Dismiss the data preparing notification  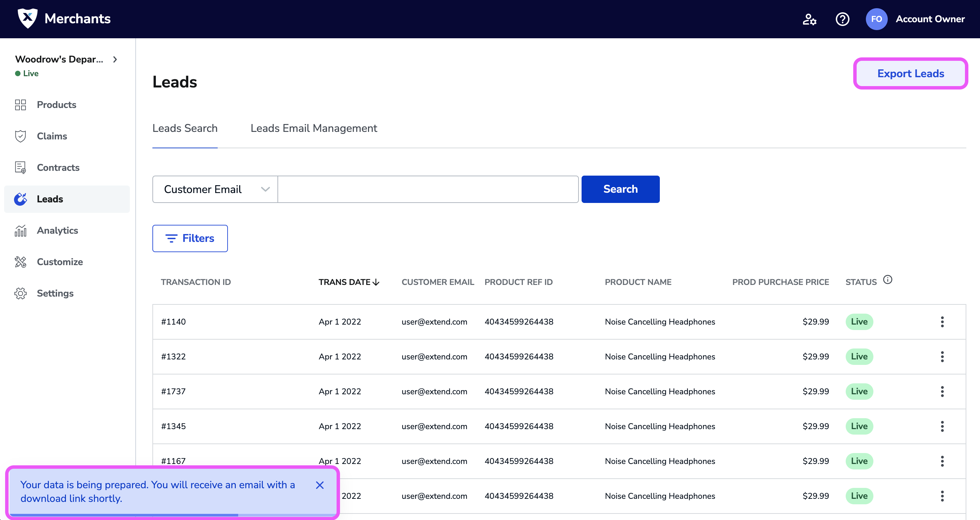click(319, 485)
